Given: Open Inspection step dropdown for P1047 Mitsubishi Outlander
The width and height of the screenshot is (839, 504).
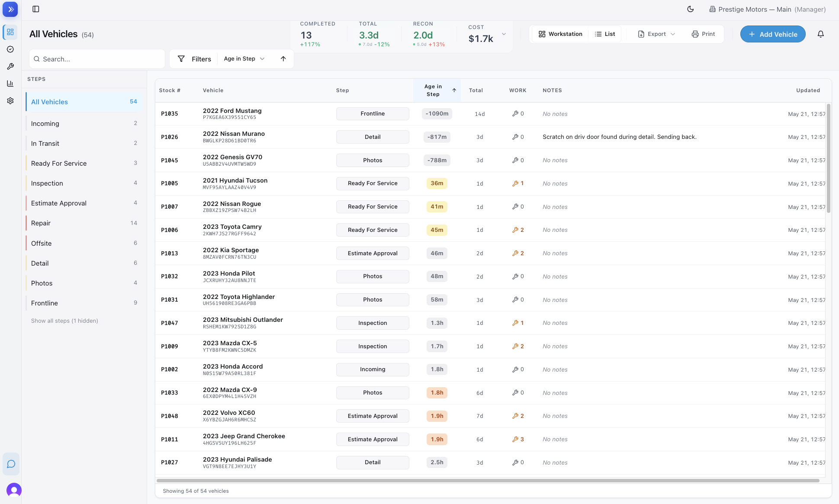Looking at the screenshot, I should coord(373,323).
